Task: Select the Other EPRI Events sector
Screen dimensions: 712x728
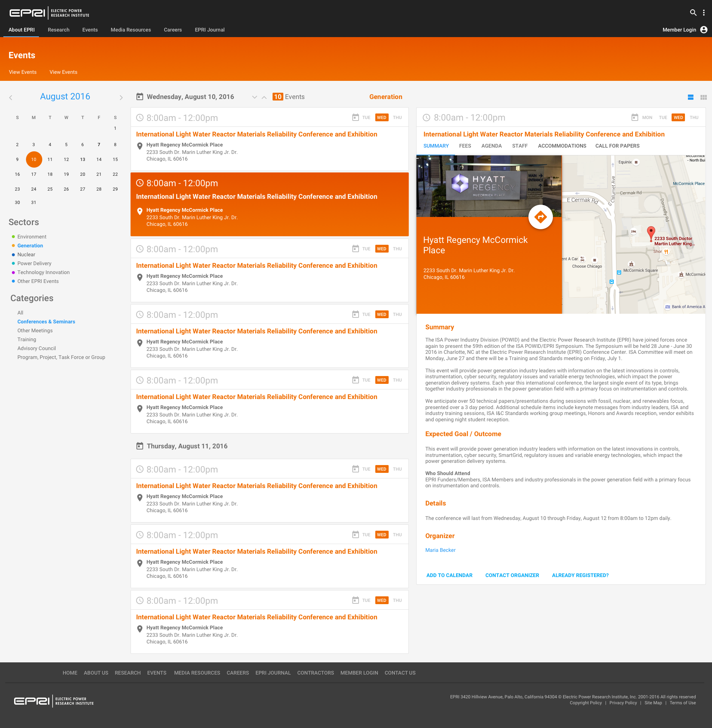Action: [x=38, y=281]
